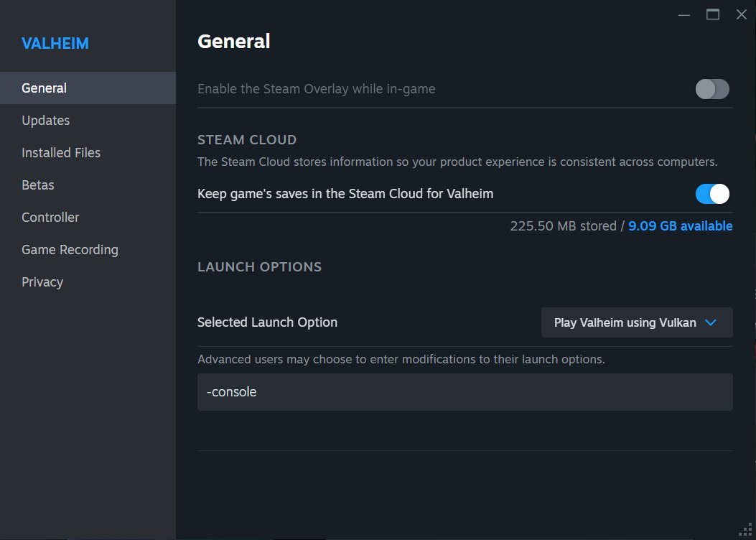Turn off Steam Cloud saves for Valheim
Screen dimensions: 756x540
tap(711, 194)
